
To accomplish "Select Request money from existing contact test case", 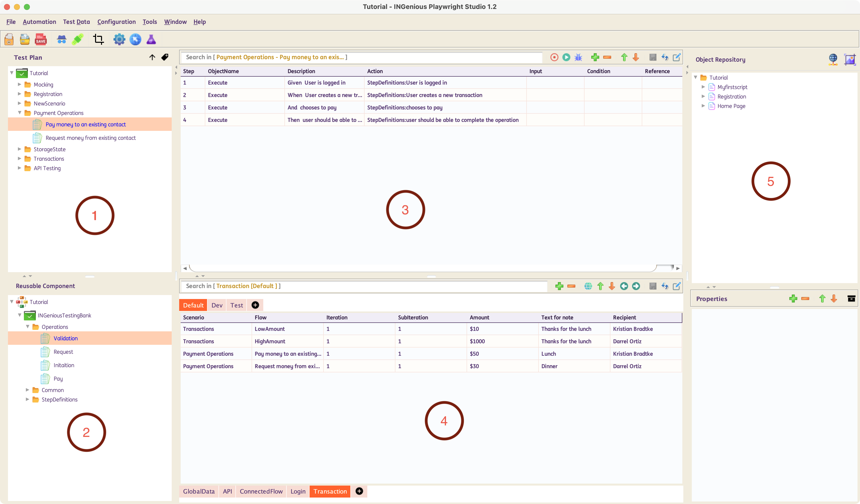I will tap(90, 138).
